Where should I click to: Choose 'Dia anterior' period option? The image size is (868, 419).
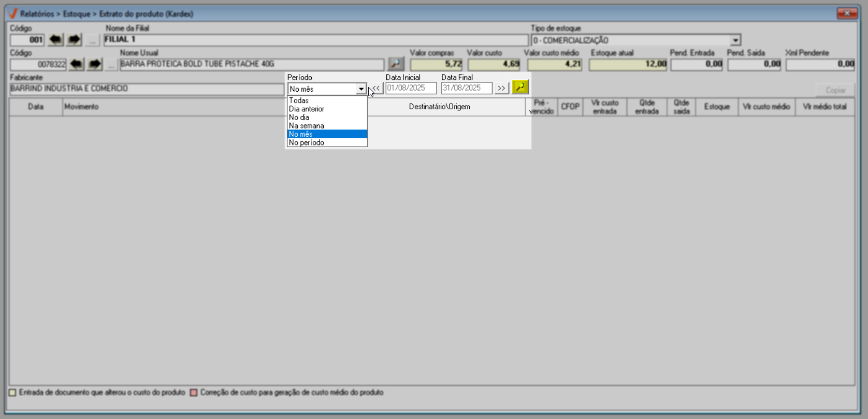307,109
